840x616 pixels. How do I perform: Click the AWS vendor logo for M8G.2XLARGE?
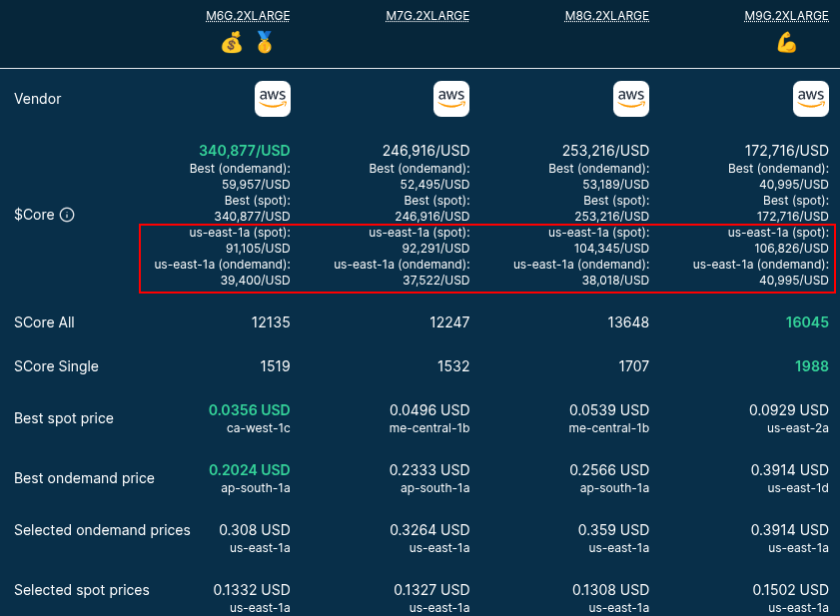point(631,99)
